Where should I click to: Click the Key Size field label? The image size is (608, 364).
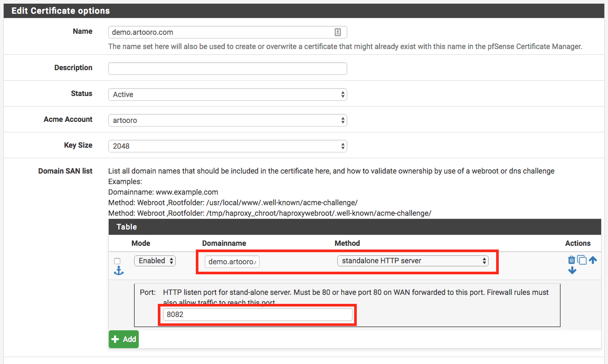pos(78,145)
